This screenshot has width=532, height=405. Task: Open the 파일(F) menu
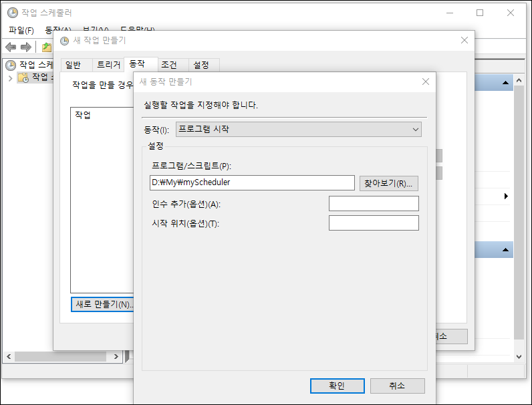point(21,30)
